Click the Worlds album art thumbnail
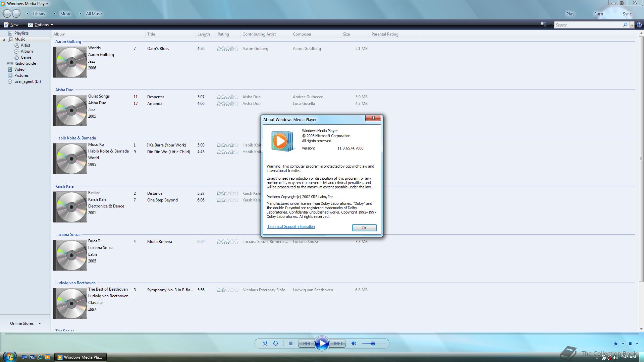Screen dimensions: 644x362 click(x=70, y=62)
